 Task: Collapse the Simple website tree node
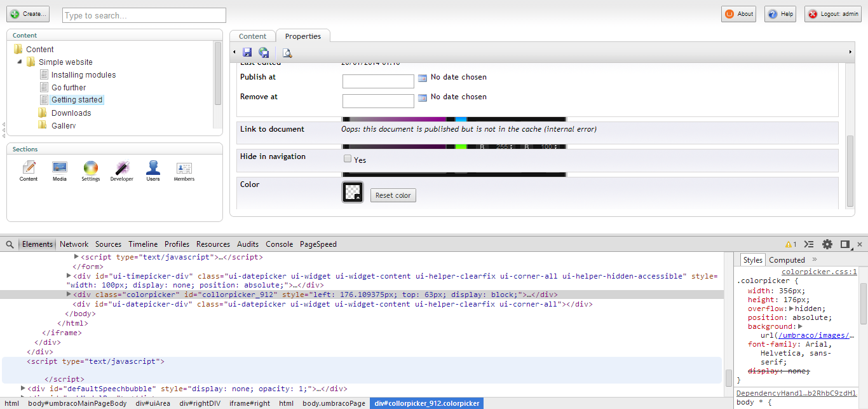pyautogui.click(x=19, y=62)
